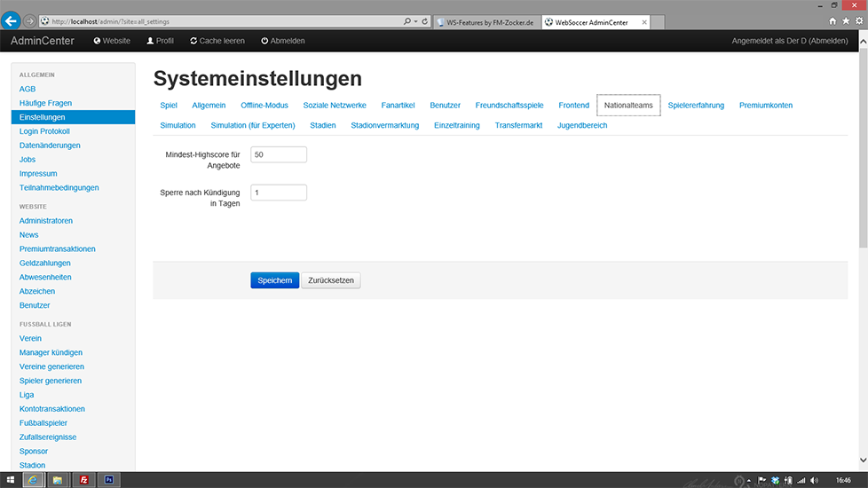
Task: Click the browser back arrow button
Action: tap(12, 20)
